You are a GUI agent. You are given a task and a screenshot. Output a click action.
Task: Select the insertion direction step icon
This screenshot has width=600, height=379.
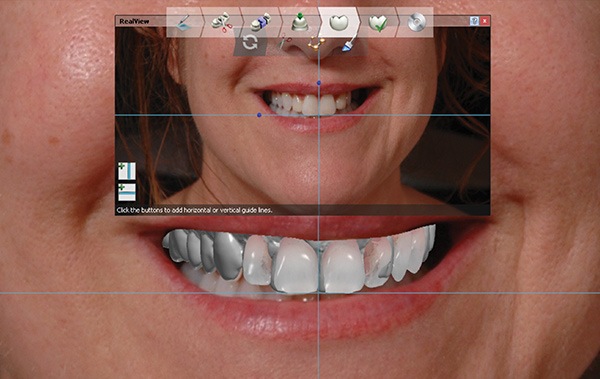300,22
